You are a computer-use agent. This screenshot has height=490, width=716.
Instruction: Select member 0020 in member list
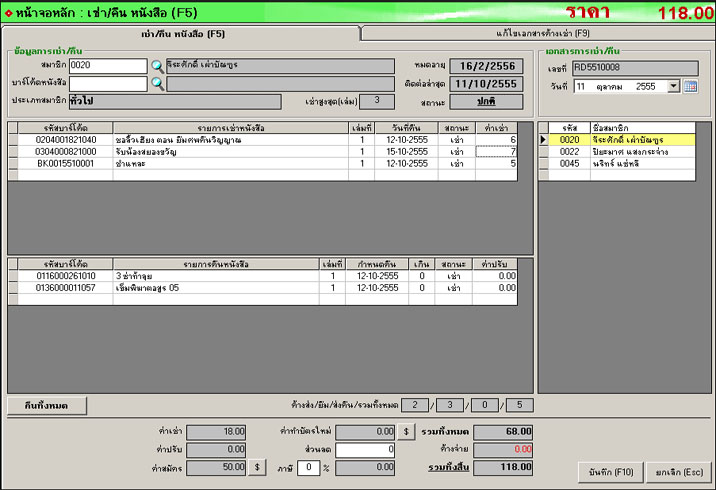pos(617,140)
